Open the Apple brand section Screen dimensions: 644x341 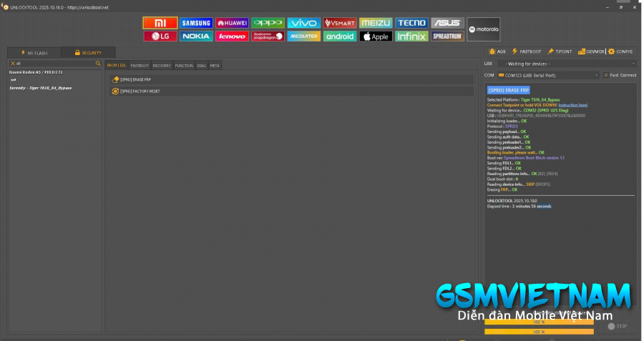(375, 36)
